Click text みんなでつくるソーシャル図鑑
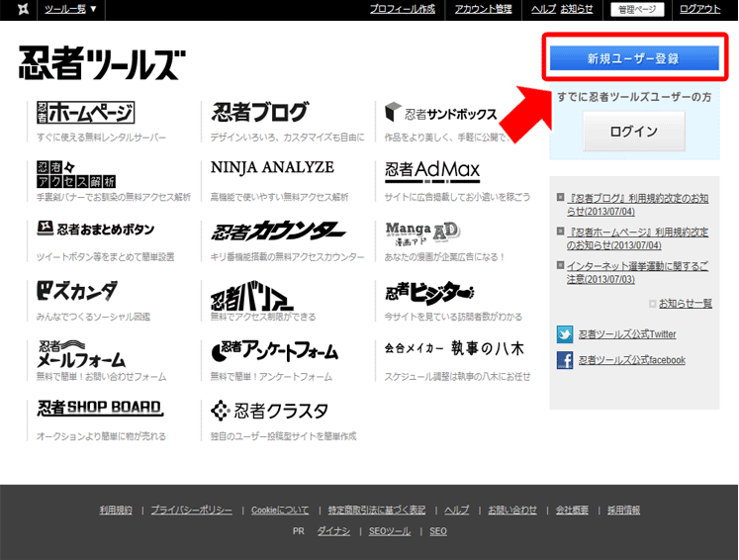The image size is (739, 560). tap(93, 317)
